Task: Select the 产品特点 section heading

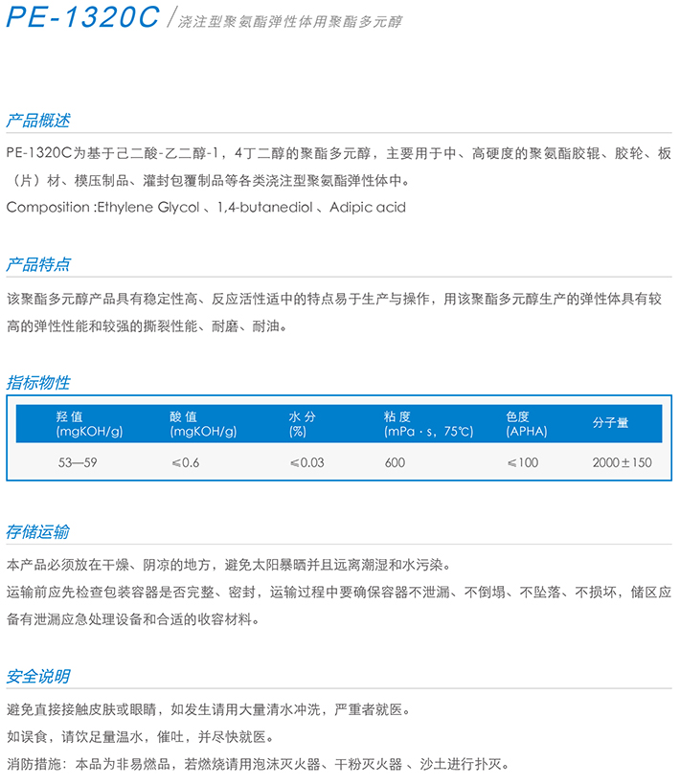Action: click(x=38, y=264)
